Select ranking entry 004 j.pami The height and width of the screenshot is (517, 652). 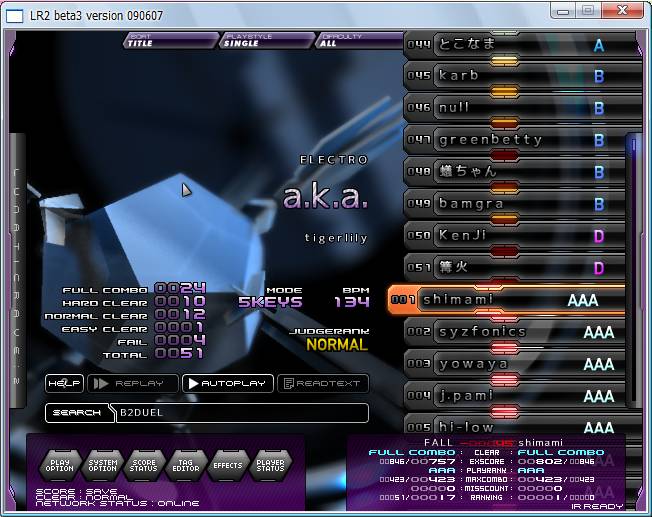[x=516, y=396]
